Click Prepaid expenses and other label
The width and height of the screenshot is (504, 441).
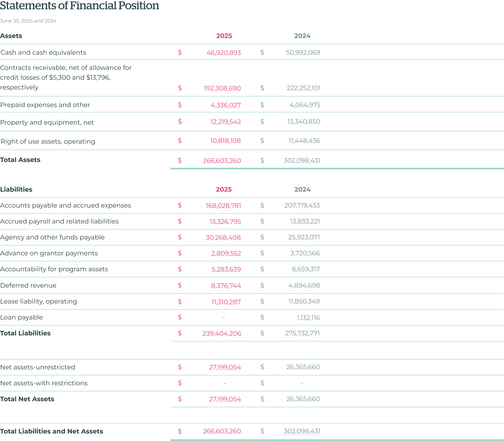[x=45, y=105]
